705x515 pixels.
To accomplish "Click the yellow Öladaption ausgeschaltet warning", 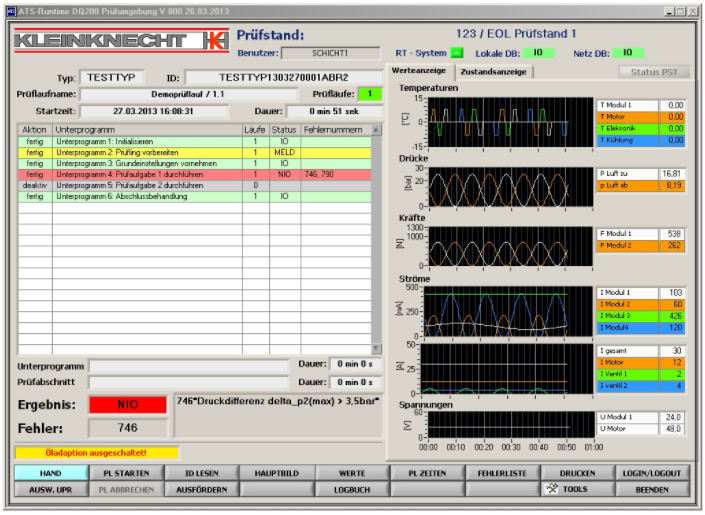I will pos(97,453).
